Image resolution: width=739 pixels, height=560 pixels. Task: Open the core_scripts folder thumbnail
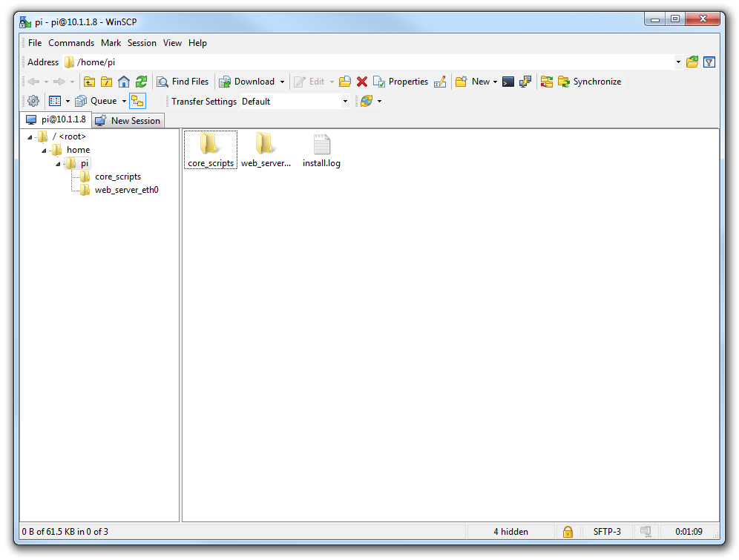point(210,145)
